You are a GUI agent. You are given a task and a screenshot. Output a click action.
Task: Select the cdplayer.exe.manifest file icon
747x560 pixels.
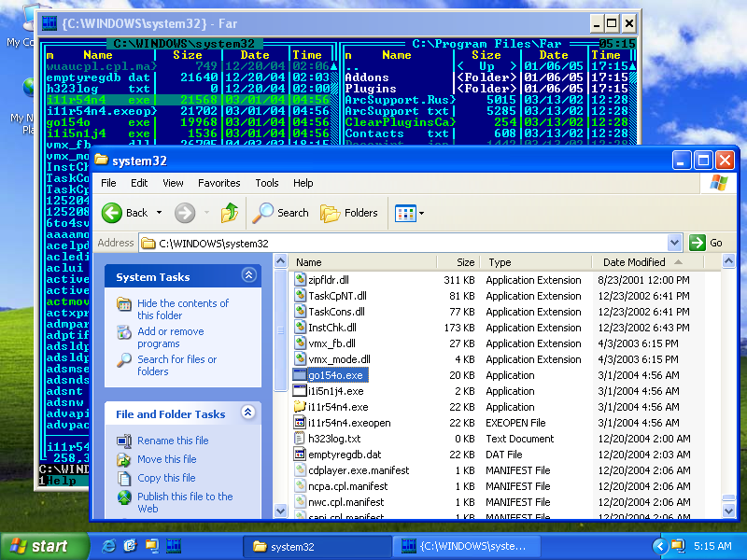click(300, 470)
